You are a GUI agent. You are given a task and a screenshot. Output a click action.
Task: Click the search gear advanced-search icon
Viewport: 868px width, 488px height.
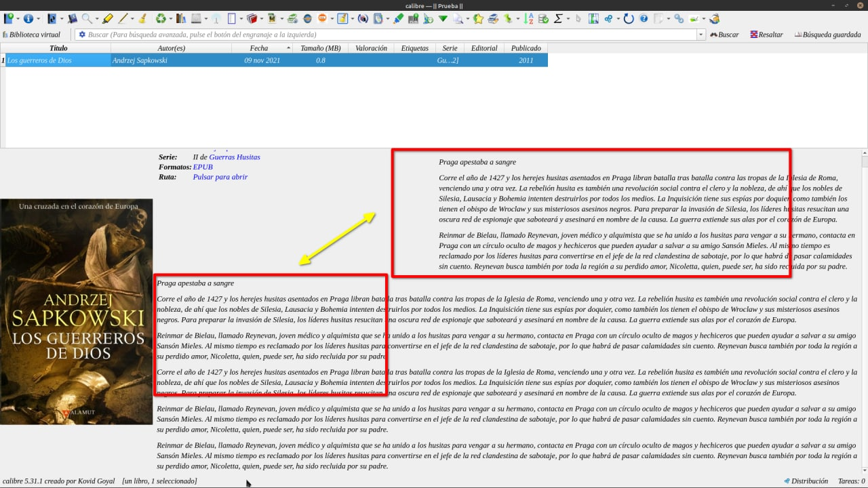(x=82, y=35)
